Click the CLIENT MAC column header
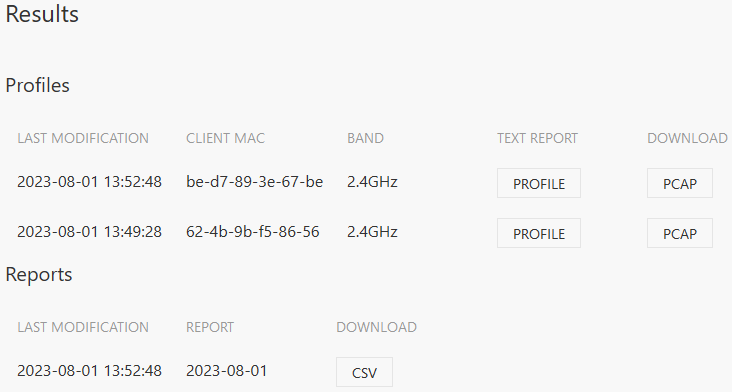This screenshot has width=732, height=392. (225, 138)
